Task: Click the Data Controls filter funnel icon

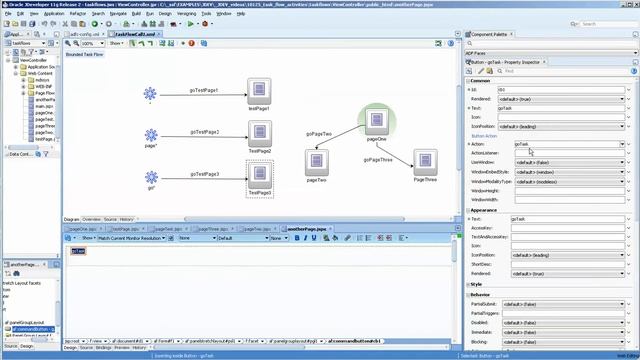Action: click(46, 154)
